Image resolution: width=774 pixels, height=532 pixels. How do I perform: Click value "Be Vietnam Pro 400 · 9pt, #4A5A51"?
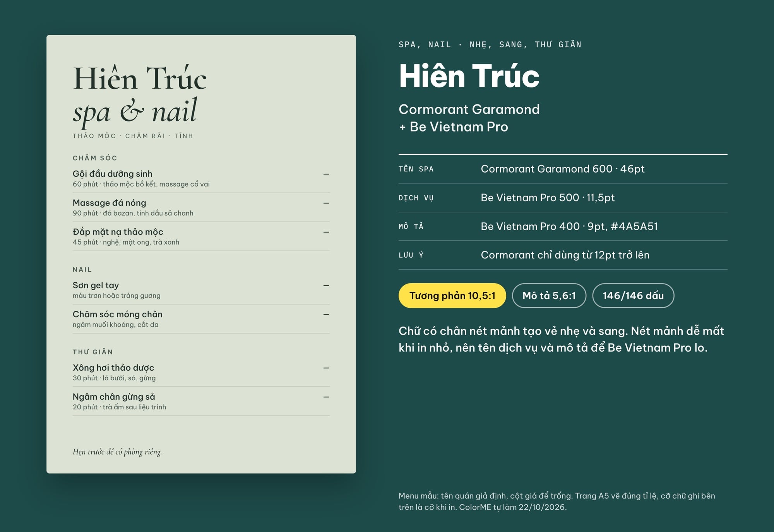pos(569,226)
